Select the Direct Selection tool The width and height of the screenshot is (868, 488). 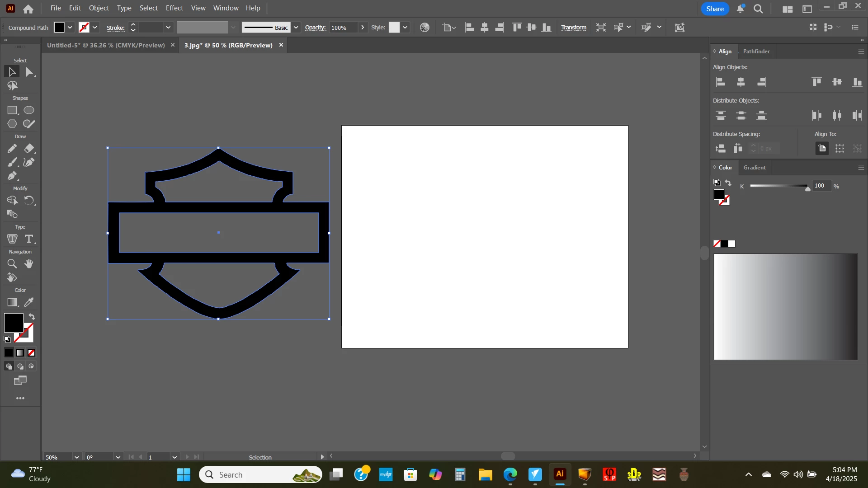(29, 72)
